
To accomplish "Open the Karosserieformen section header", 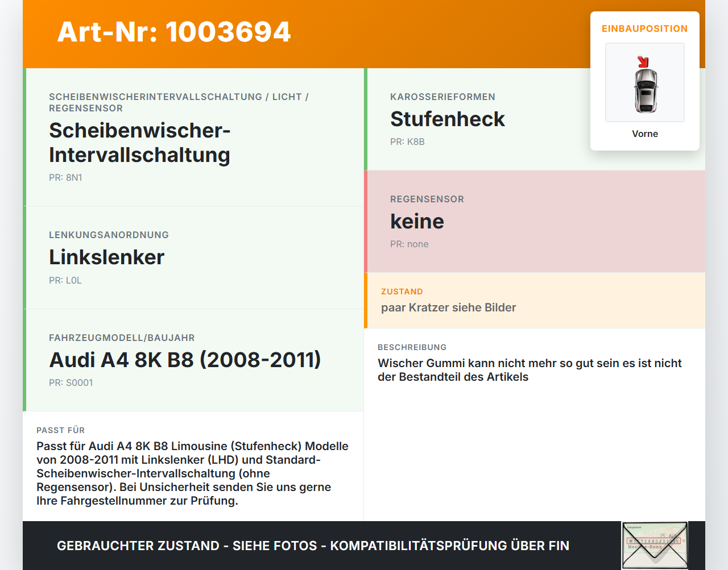I will (x=442, y=97).
